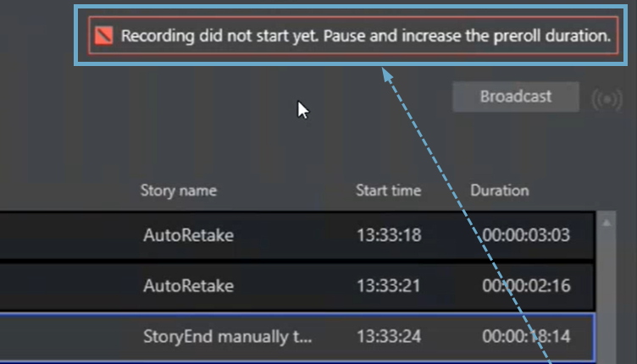Select the 'StoryEnd manually t...' story name
Image resolution: width=637 pixels, height=364 pixels.
coord(229,336)
